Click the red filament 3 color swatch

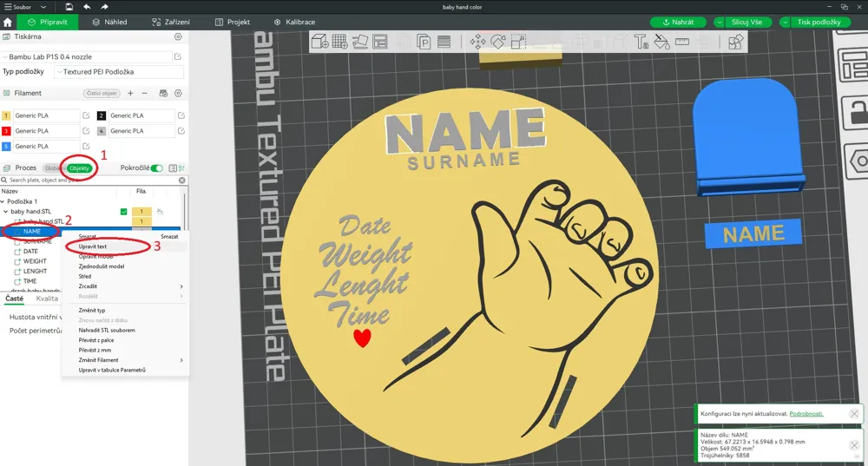coord(6,131)
